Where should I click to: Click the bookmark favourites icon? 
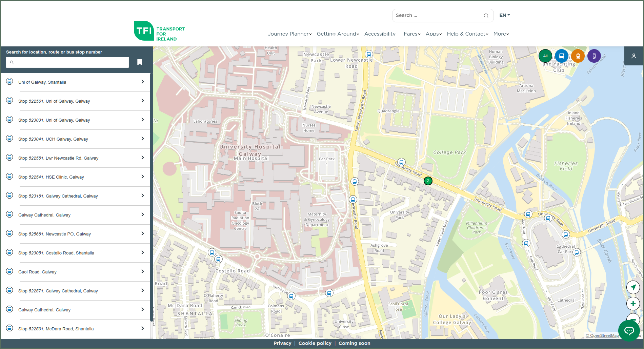[140, 62]
